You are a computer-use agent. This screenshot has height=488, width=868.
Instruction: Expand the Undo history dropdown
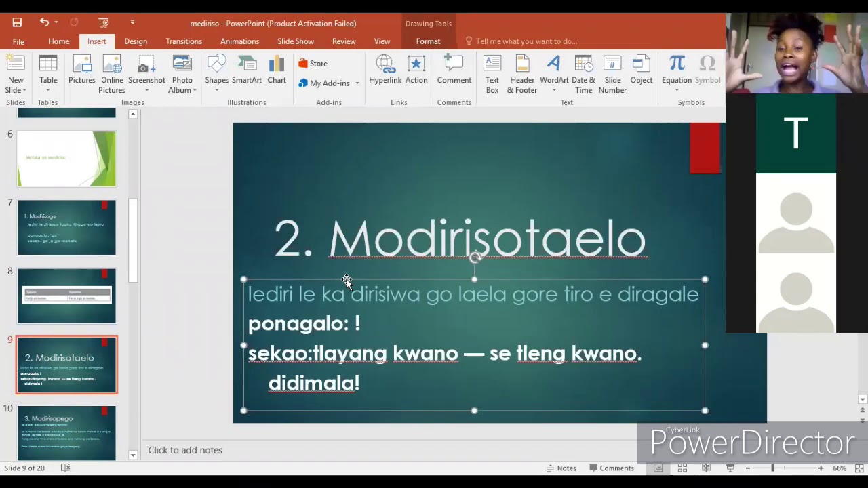56,23
